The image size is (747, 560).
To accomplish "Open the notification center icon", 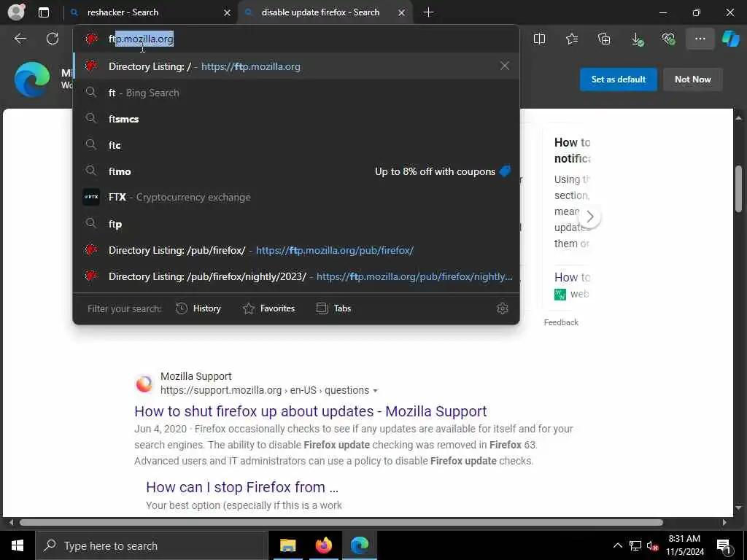I will click(724, 545).
